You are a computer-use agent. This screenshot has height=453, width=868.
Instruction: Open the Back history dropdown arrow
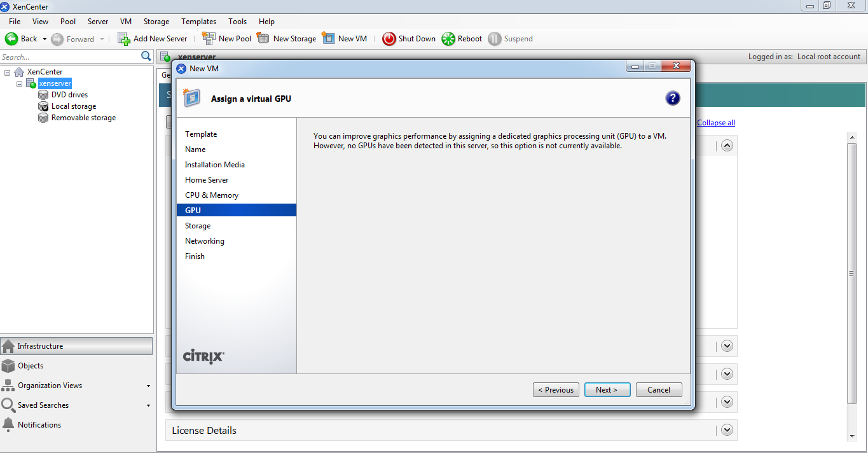45,39
